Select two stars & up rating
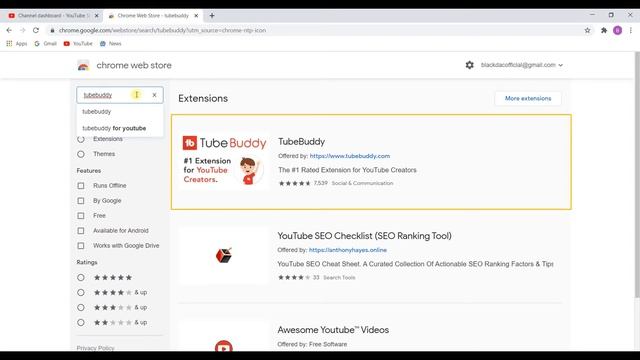 [x=81, y=322]
